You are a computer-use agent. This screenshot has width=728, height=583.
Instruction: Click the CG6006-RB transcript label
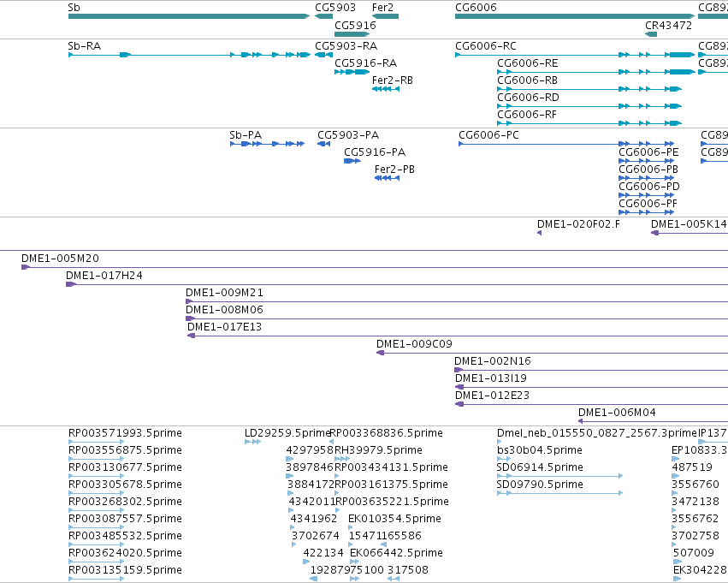coord(528,80)
